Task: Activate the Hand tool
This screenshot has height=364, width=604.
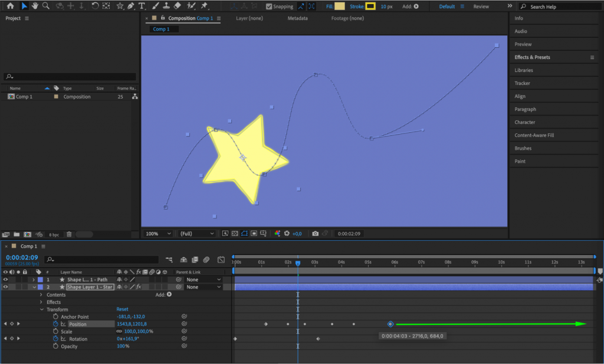Action: click(34, 6)
